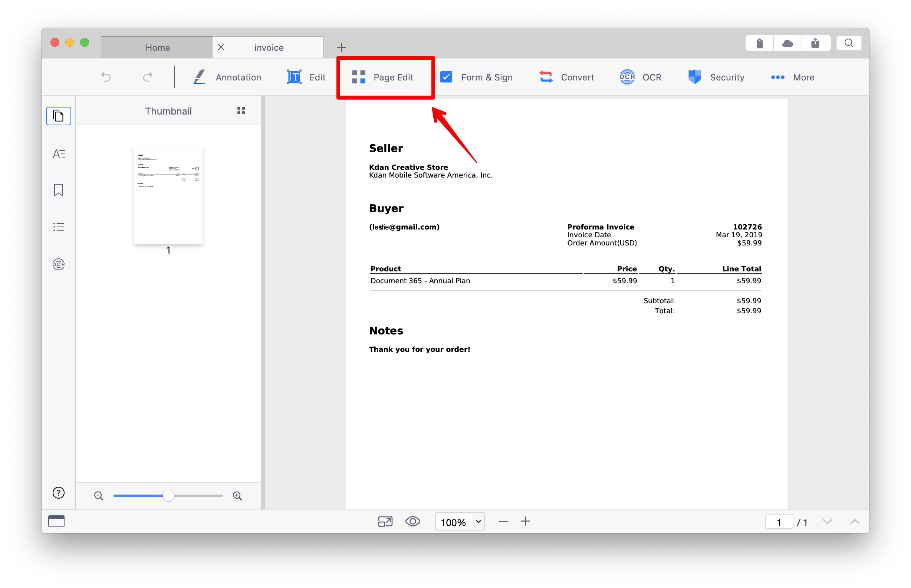Switch to the Home tab
Viewport: 911px width, 588px height.
[157, 47]
